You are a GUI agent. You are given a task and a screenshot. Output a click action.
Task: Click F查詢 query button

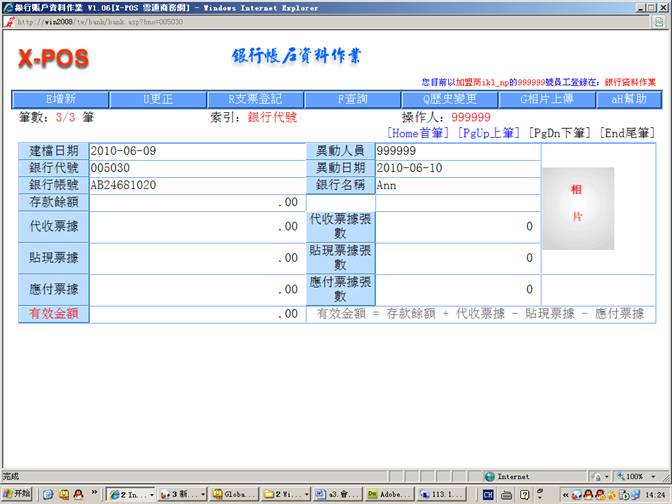352,100
